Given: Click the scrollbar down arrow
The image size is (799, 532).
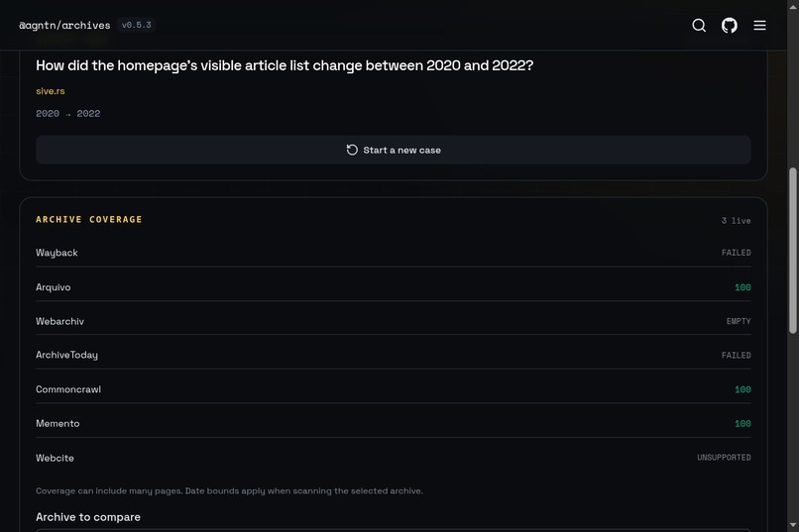Looking at the screenshot, I should 792,525.
